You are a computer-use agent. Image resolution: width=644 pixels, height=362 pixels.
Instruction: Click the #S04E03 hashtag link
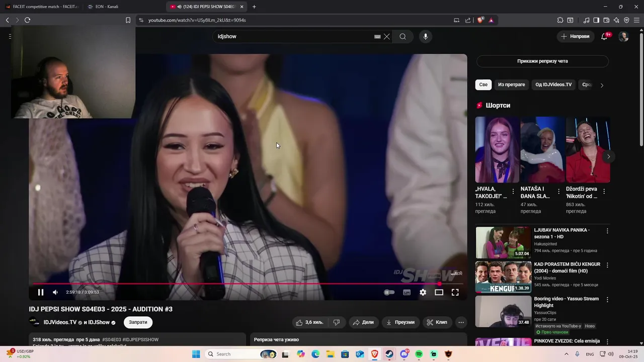click(x=111, y=340)
